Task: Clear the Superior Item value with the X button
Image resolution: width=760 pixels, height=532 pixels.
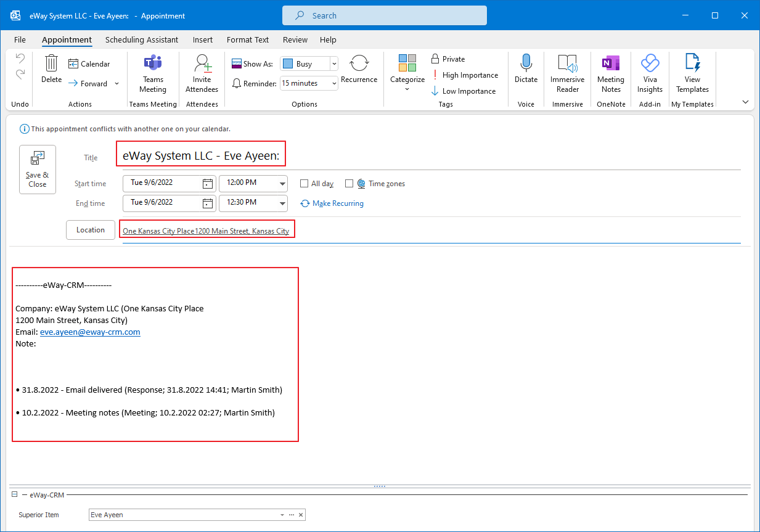Action: tap(301, 515)
